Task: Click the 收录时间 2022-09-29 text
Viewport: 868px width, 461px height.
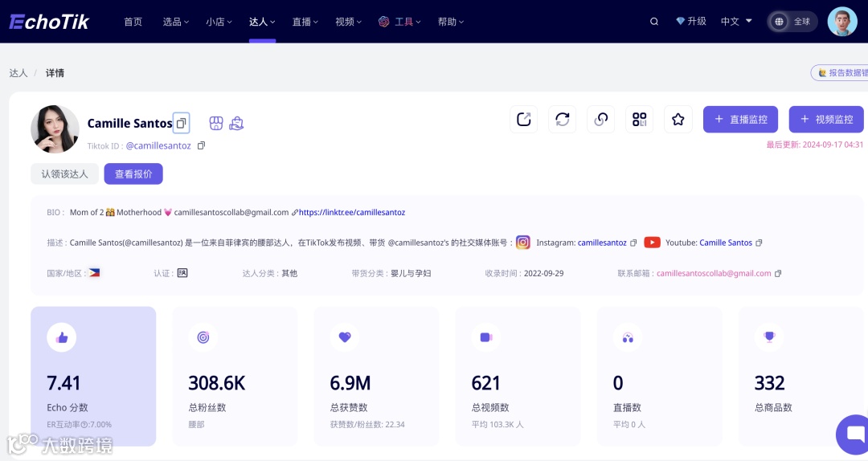Action: point(524,273)
